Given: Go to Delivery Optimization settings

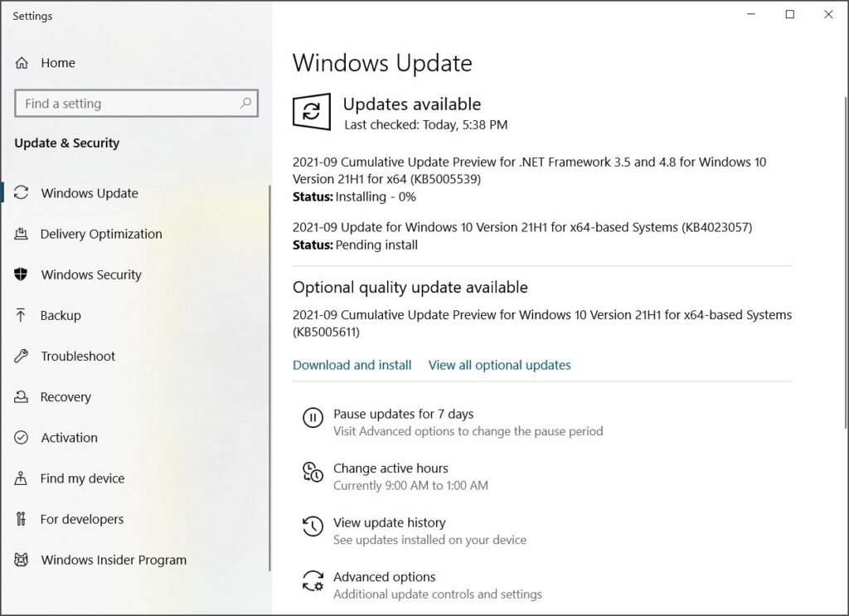Looking at the screenshot, I should 101,234.
